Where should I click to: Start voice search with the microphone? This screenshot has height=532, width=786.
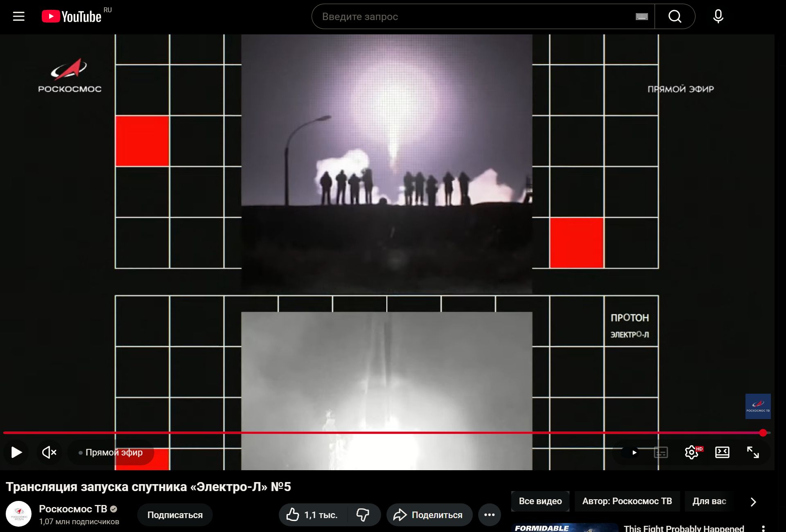(718, 16)
